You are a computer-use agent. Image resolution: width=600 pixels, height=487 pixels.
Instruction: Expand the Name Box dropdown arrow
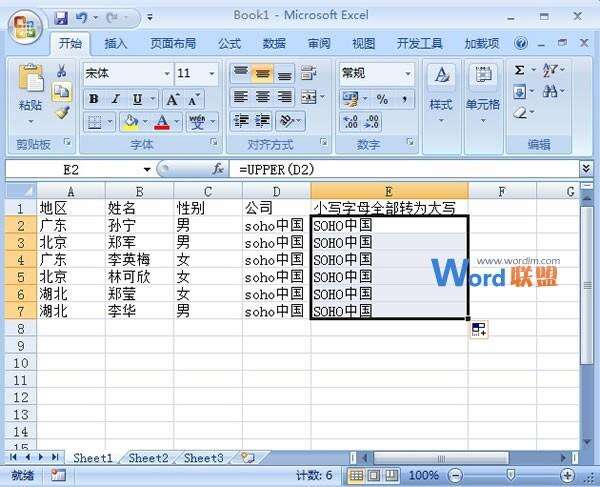(x=147, y=169)
